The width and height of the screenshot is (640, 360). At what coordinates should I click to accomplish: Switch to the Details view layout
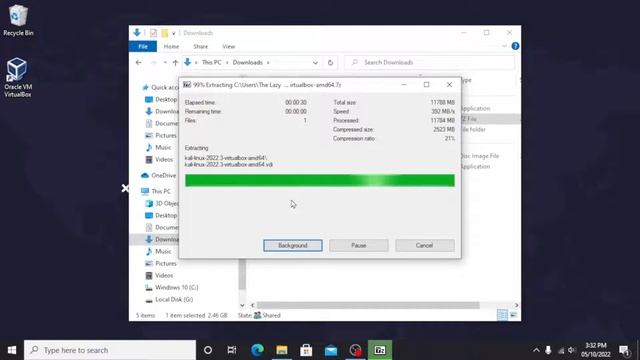[x=502, y=315]
